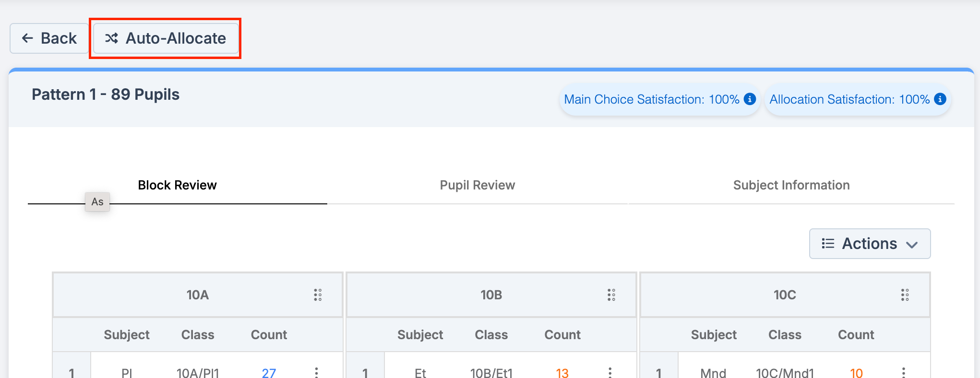Open the 10C/Mnd1 row options menu

[x=904, y=373]
